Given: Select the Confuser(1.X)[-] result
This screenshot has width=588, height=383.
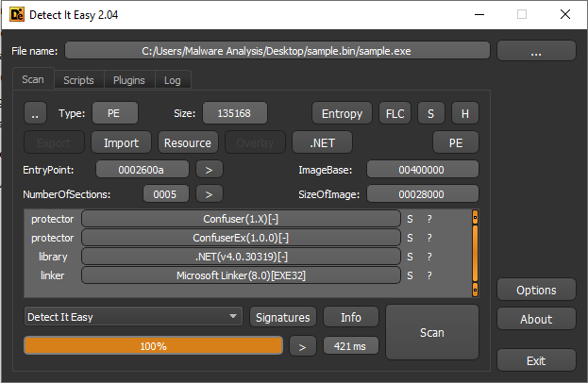Looking at the screenshot, I should [241, 219].
